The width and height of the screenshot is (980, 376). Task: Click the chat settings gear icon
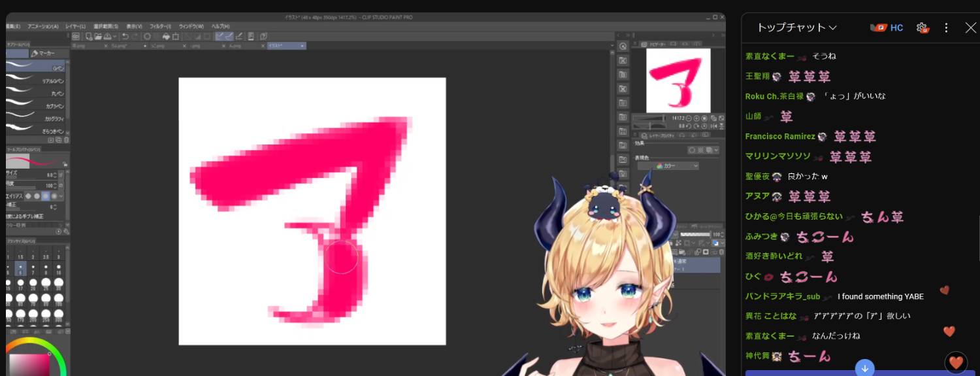click(x=922, y=27)
